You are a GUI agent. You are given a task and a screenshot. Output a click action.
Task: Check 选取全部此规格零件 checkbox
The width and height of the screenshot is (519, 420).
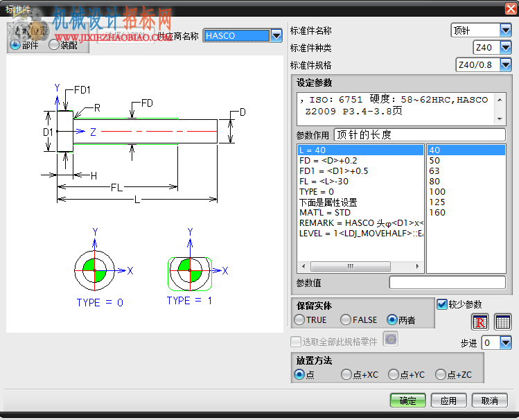coord(296,342)
